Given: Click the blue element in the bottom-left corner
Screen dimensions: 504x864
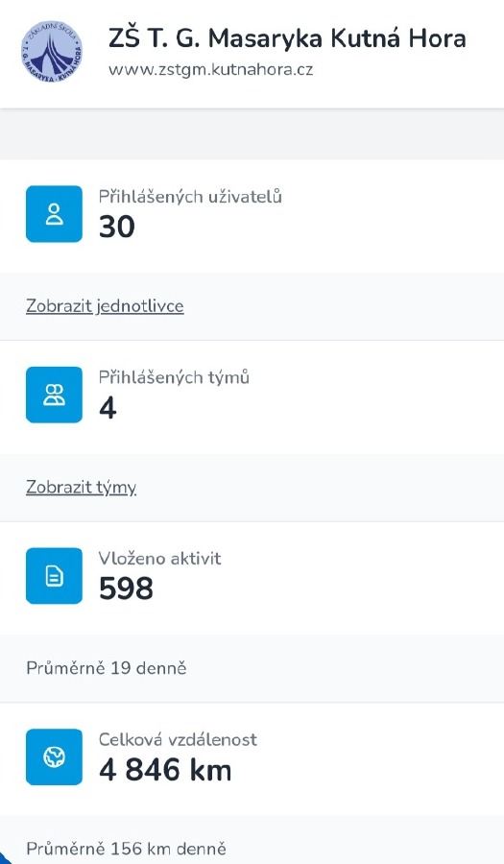Looking at the screenshot, I should 5,859.
